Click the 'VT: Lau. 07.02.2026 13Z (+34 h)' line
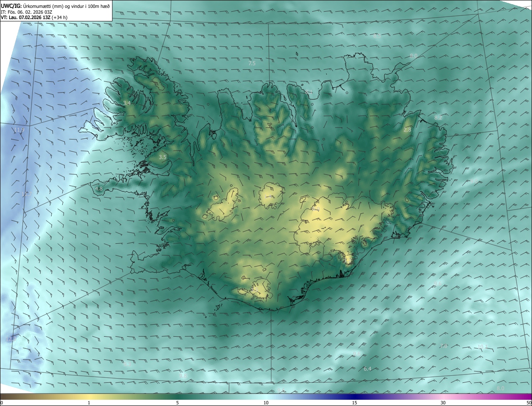The height and width of the screenshot is (406, 532). 34,17
